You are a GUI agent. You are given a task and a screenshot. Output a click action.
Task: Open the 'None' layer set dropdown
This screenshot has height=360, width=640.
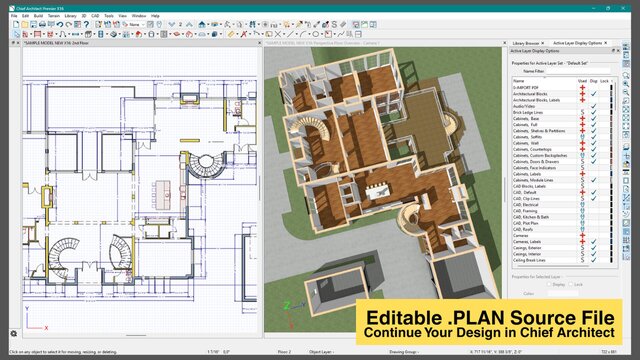[138, 24]
